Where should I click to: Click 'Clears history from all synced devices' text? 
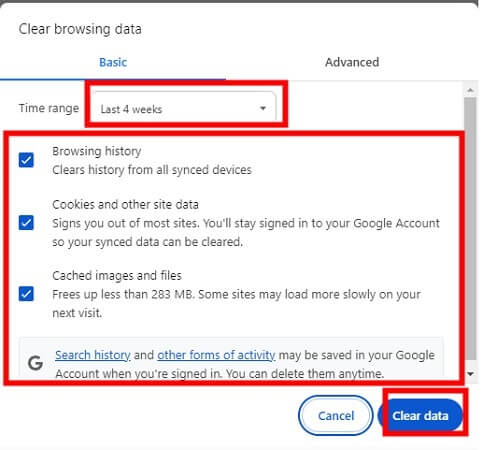tap(152, 170)
